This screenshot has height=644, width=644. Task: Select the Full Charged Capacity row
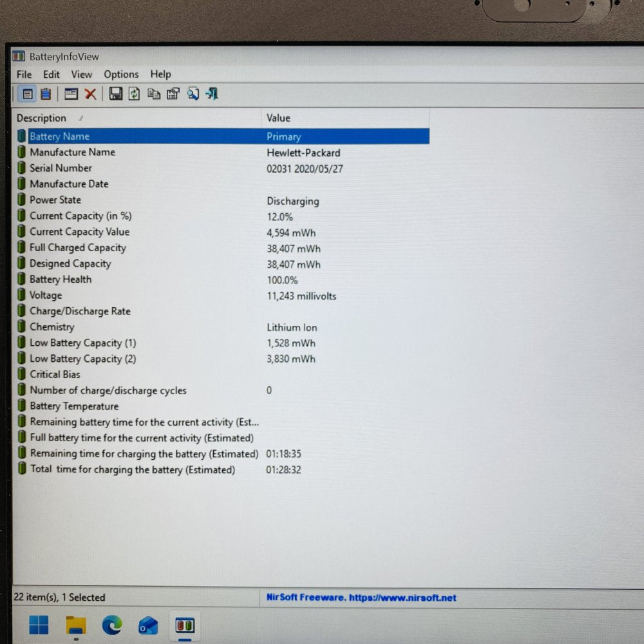click(x=223, y=248)
